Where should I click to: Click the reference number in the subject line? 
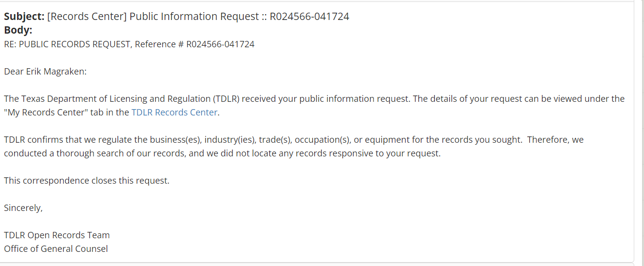(309, 17)
